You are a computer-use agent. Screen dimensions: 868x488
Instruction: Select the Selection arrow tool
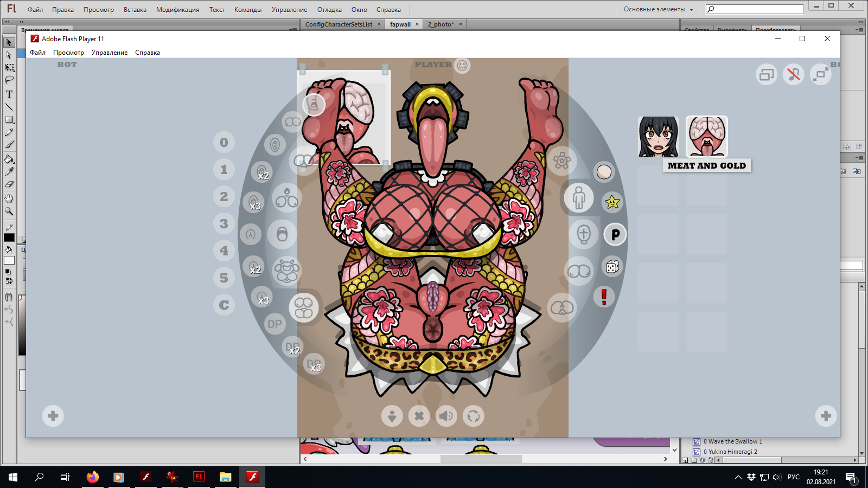[x=9, y=42]
